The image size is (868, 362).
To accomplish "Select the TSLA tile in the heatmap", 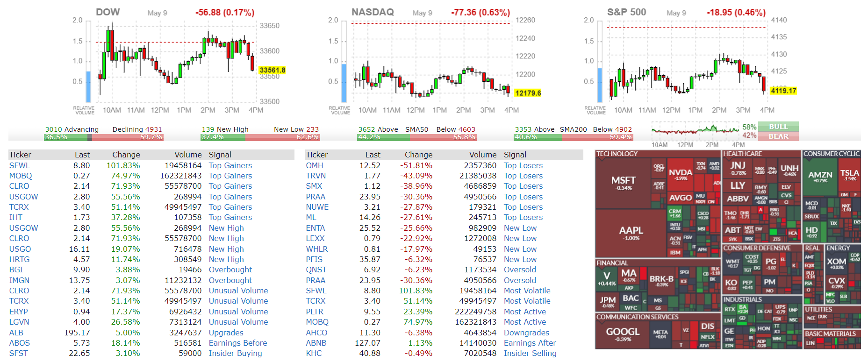I will 849,175.
